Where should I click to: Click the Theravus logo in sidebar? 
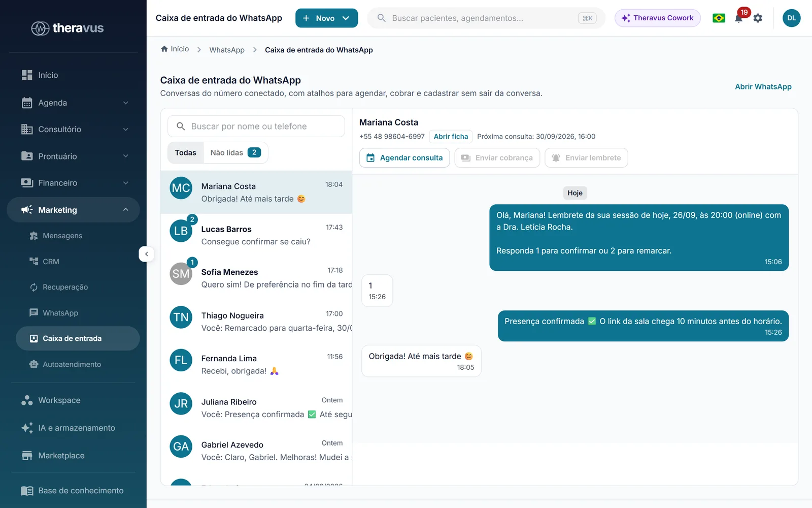tap(67, 28)
